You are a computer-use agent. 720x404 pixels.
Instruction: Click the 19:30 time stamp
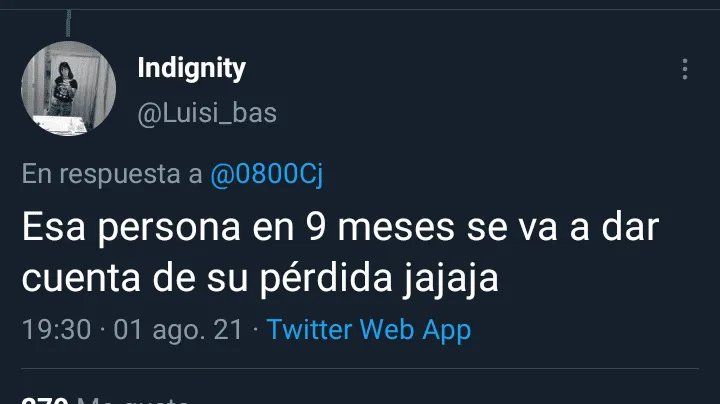(x=56, y=330)
